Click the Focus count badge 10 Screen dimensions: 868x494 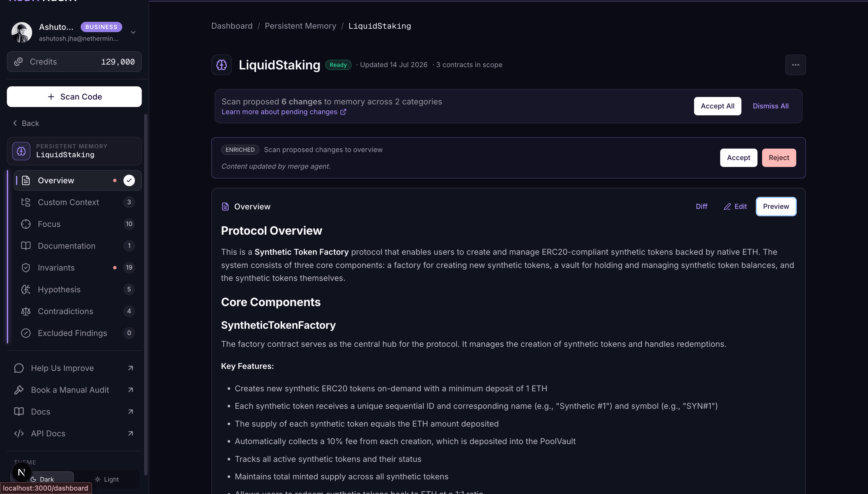129,224
